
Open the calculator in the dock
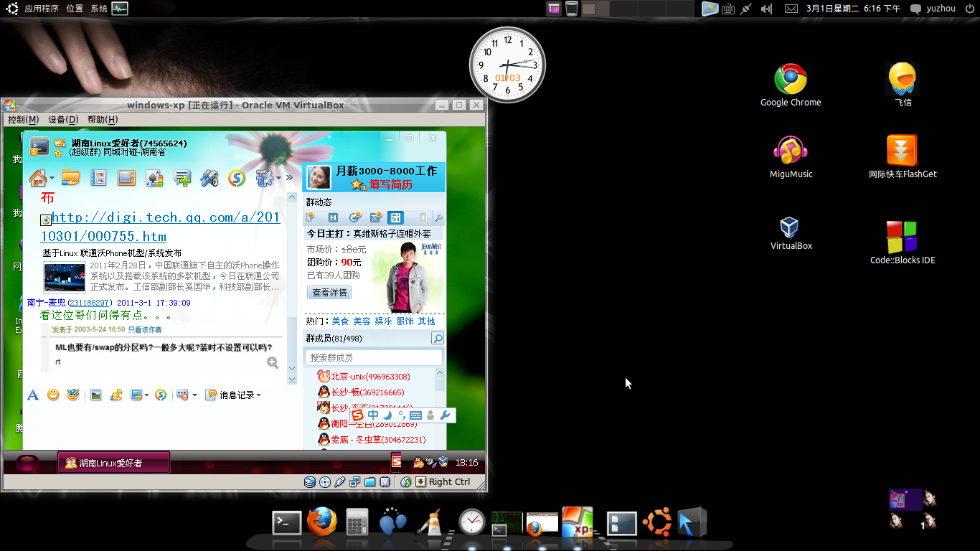tap(357, 522)
